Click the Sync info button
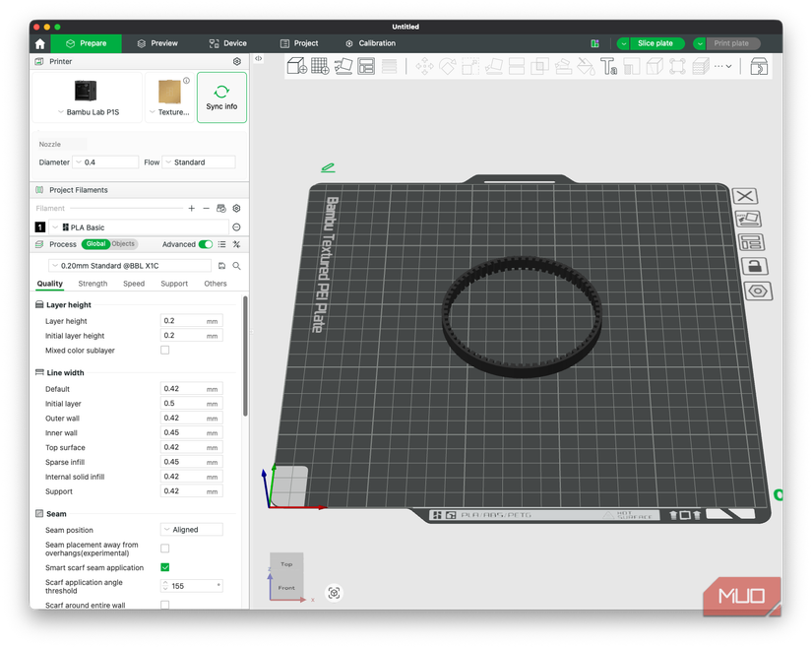Screen dimensions: 812x648 [221, 97]
